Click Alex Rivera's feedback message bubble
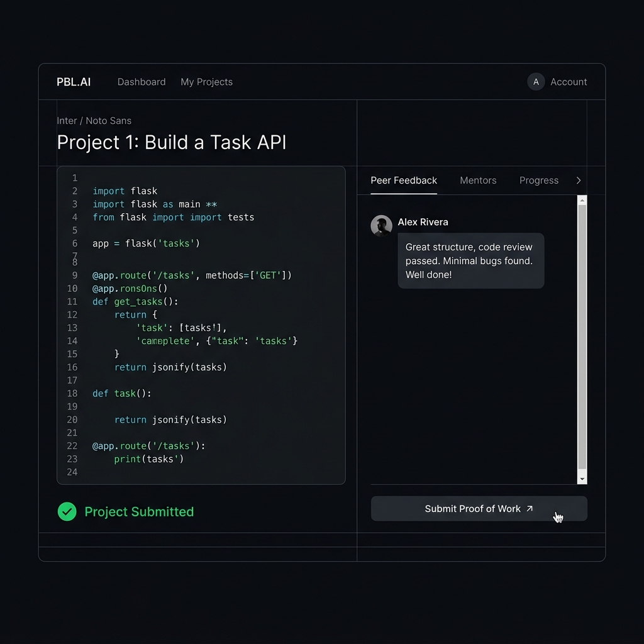Image resolution: width=644 pixels, height=644 pixels. click(470, 261)
